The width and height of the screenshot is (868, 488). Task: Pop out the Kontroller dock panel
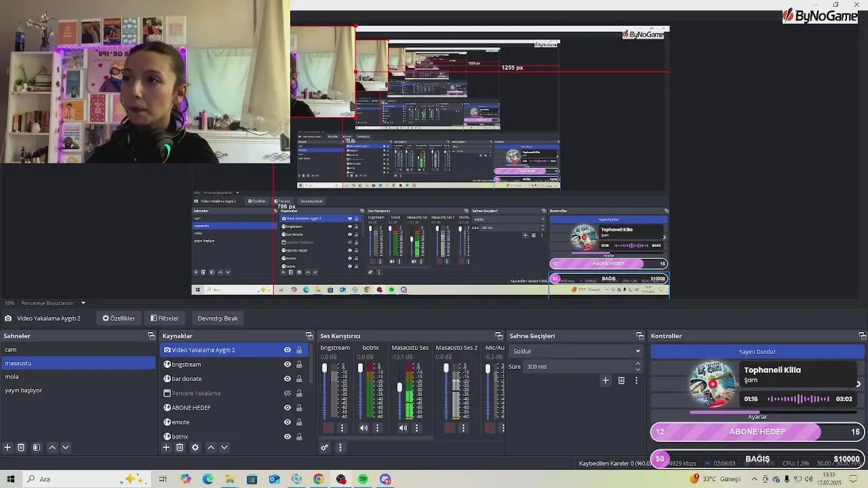click(x=862, y=336)
